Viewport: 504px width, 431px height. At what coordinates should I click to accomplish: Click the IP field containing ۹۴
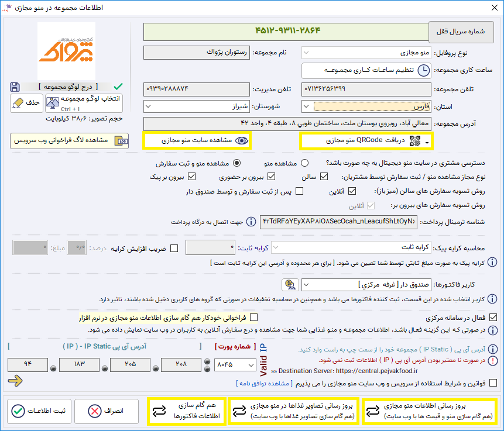[28, 365]
